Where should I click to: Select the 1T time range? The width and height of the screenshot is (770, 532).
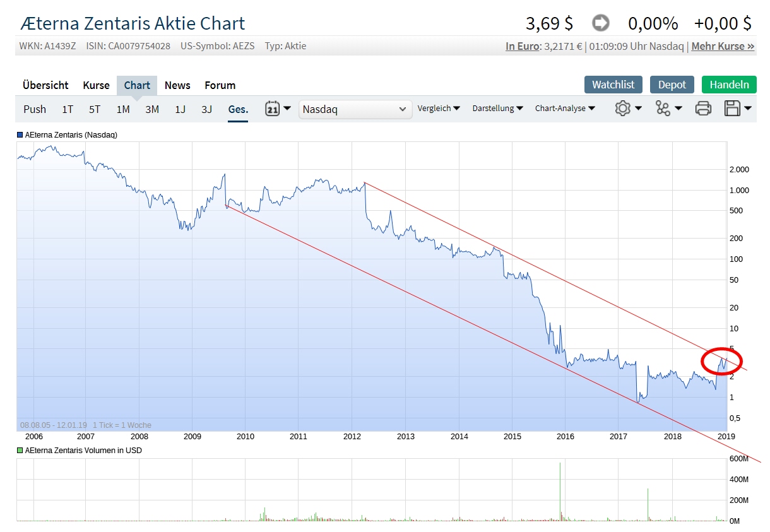point(68,109)
